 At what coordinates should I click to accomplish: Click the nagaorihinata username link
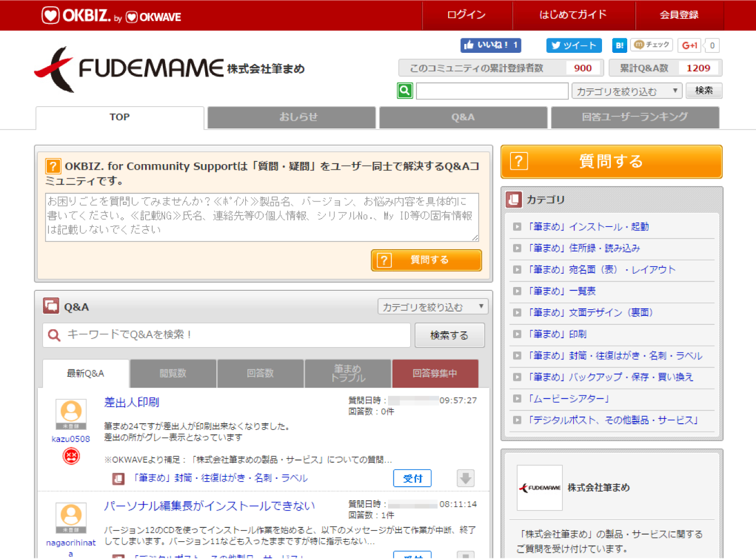tap(71, 548)
